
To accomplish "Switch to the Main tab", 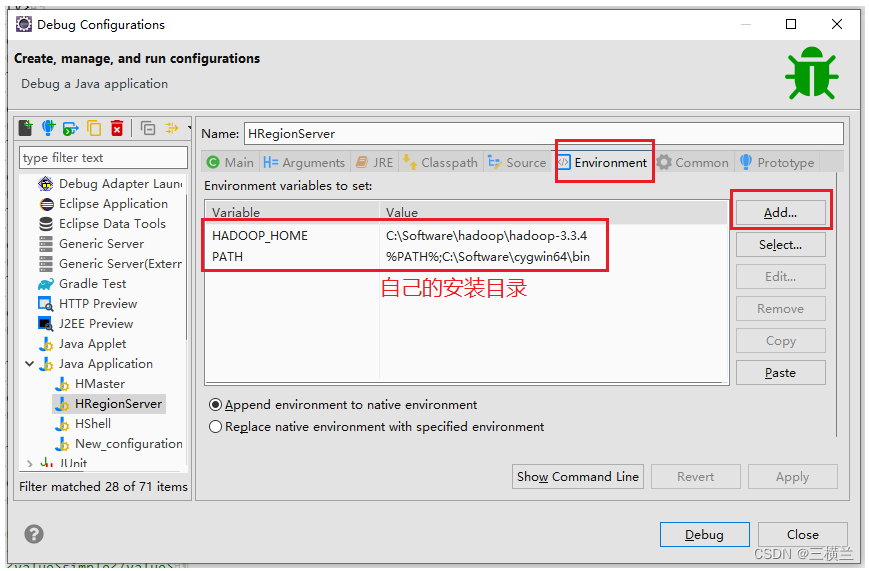I will [230, 162].
